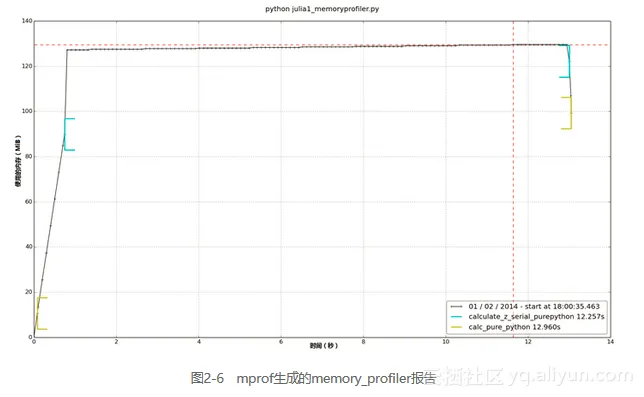This screenshot has width=644, height=397.
Task: Click the x-axis tick label "6"
Action: click(281, 342)
